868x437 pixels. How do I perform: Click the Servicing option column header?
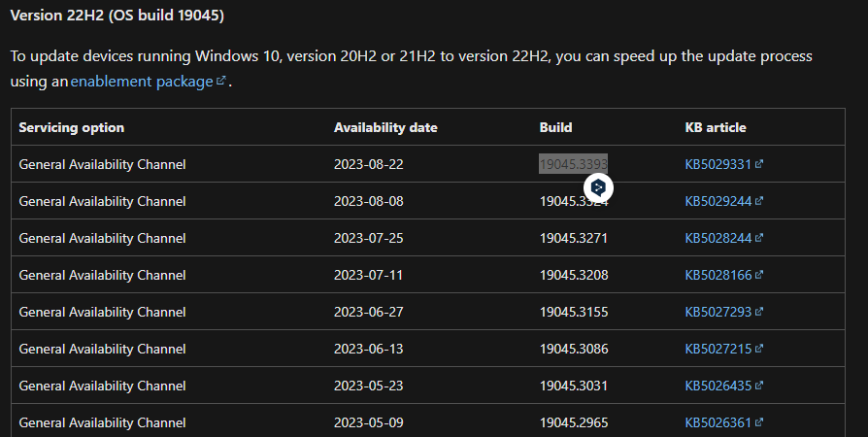(x=72, y=127)
